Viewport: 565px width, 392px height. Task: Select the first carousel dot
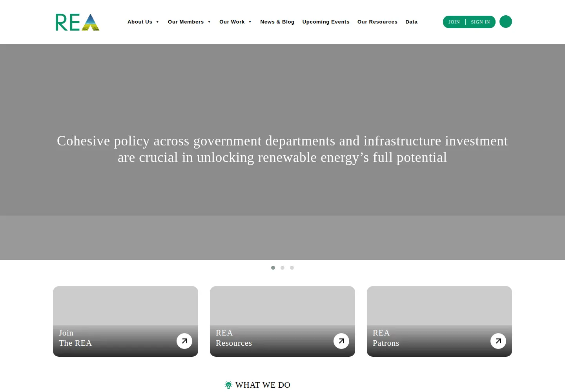(x=273, y=268)
